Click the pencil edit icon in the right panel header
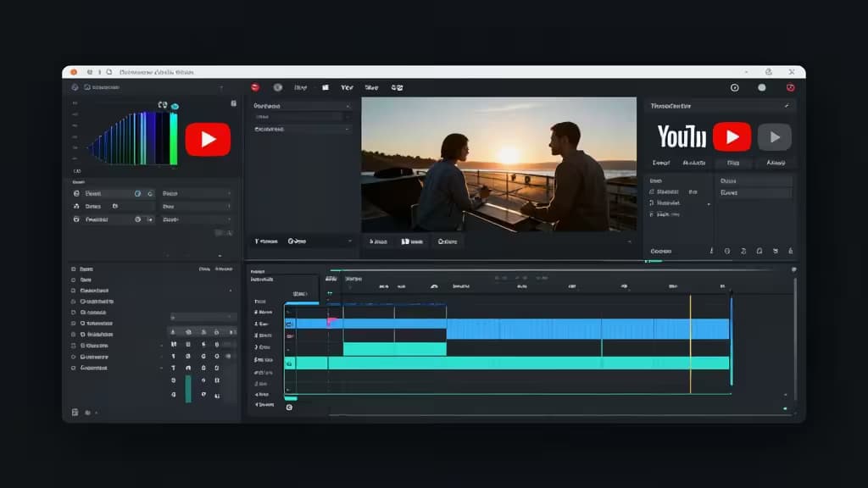This screenshot has width=868, height=488. (787, 106)
